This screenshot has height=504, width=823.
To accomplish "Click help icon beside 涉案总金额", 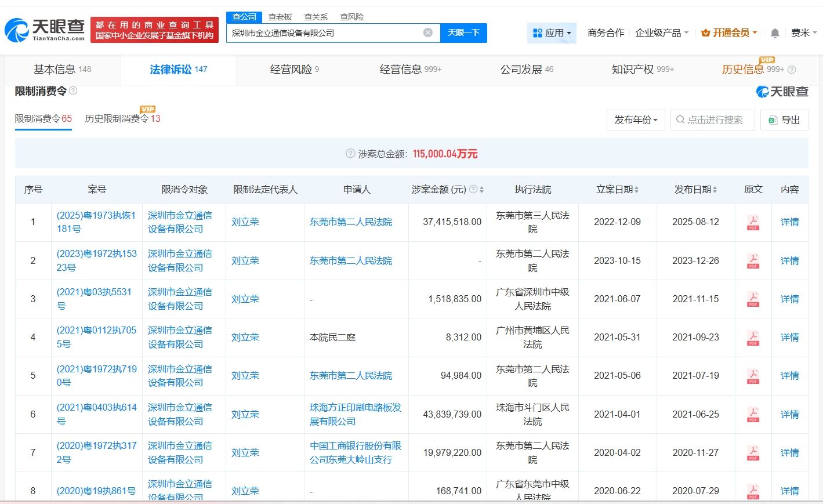I will 350,154.
